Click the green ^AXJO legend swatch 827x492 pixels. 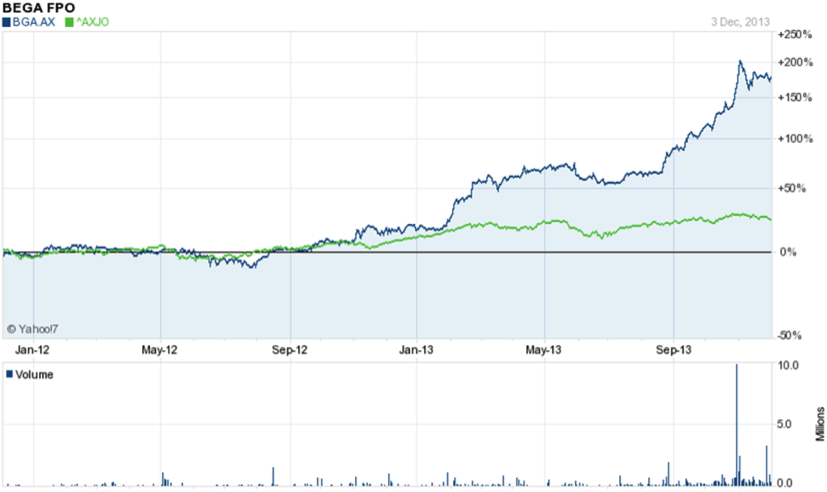69,22
